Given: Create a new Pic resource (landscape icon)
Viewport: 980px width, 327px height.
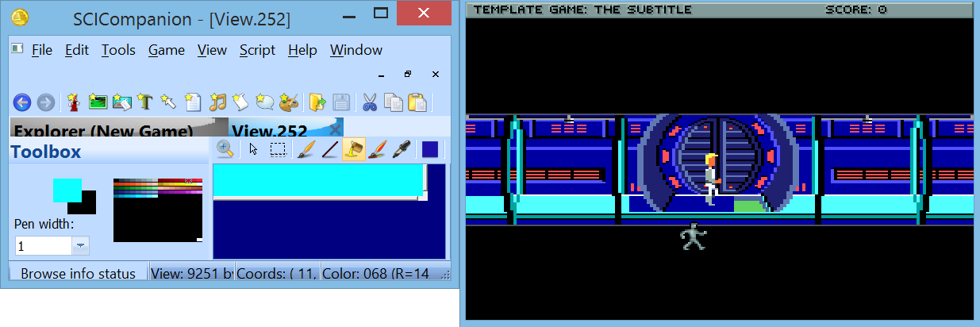Looking at the screenshot, I should pyautogui.click(x=98, y=102).
